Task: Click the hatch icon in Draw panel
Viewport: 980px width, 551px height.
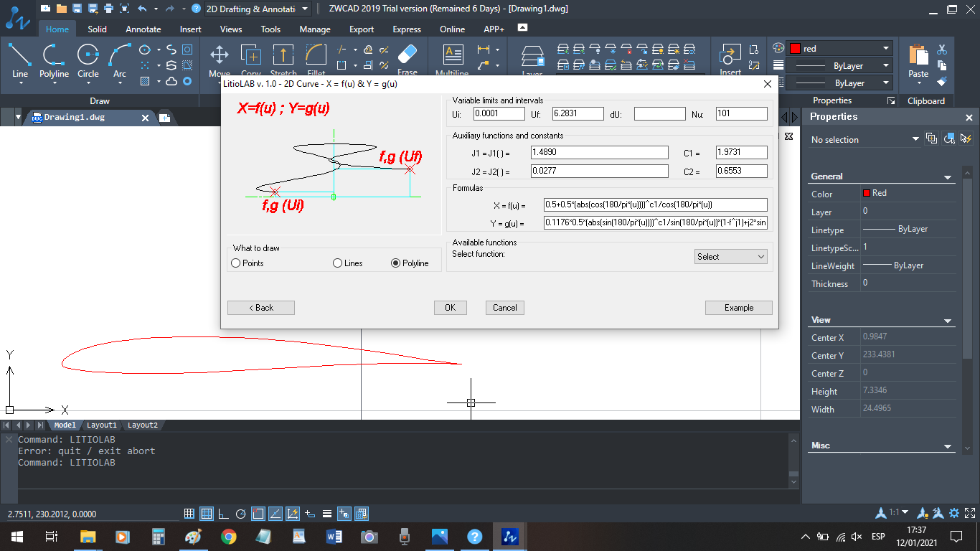Action: click(x=145, y=81)
